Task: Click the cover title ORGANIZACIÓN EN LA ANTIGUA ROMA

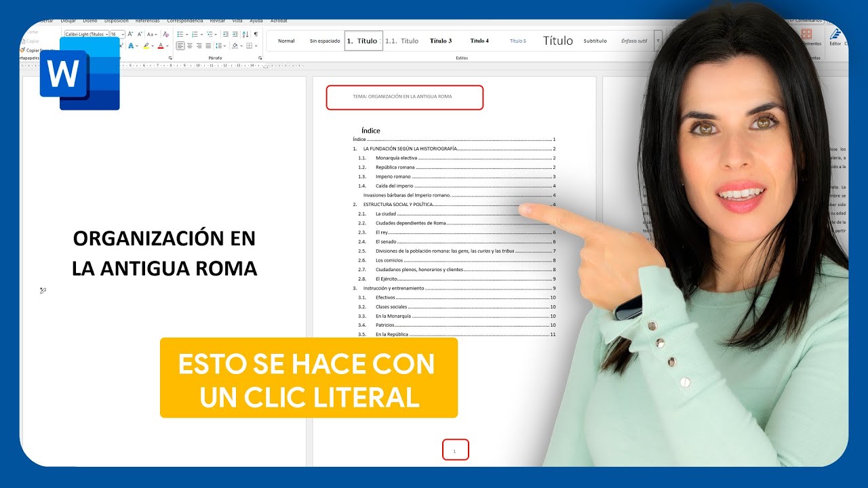Action: pos(165,253)
